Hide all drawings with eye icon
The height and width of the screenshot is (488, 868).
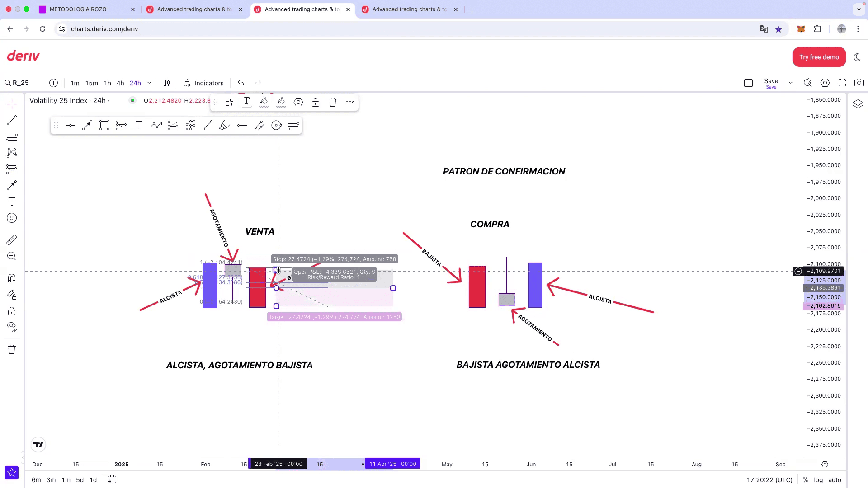click(12, 326)
